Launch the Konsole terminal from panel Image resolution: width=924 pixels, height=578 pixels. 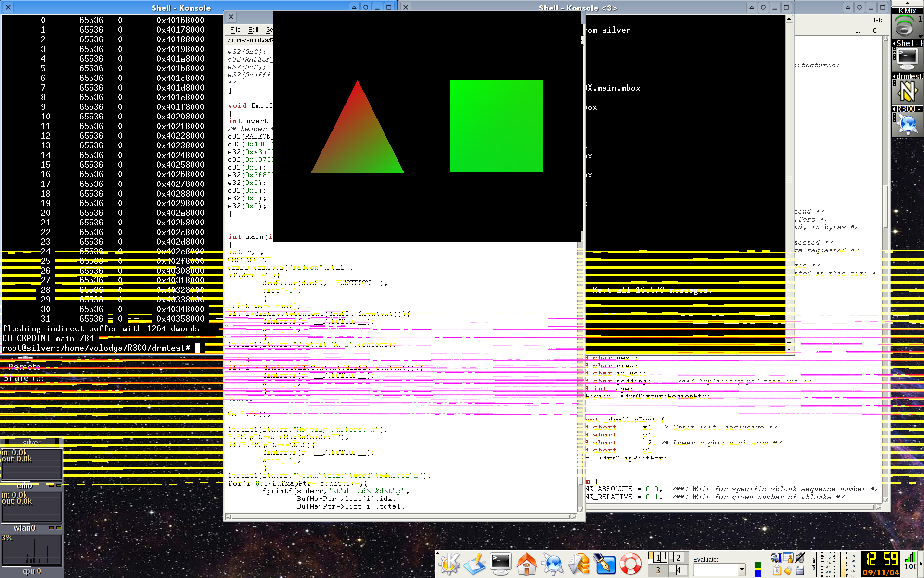500,564
